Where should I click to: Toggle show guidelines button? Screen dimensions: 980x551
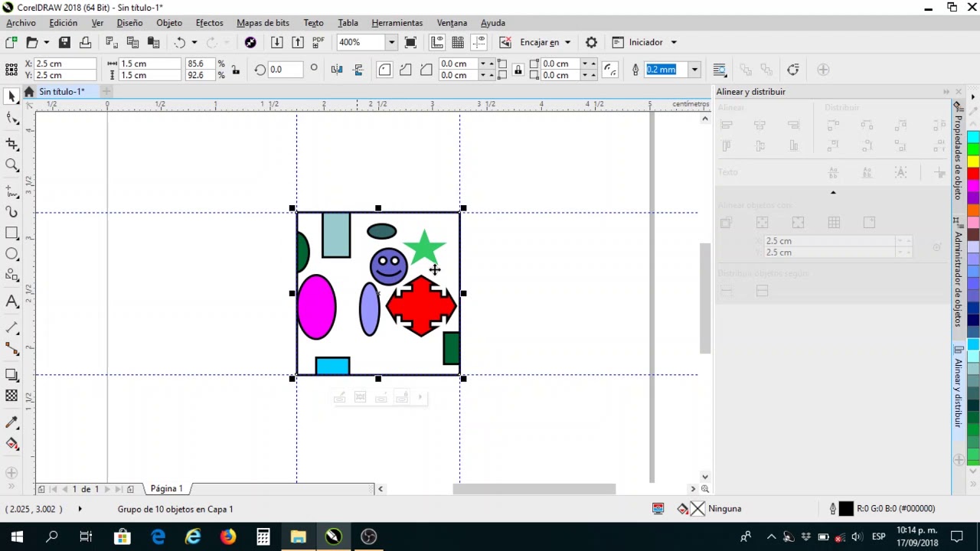(x=479, y=42)
